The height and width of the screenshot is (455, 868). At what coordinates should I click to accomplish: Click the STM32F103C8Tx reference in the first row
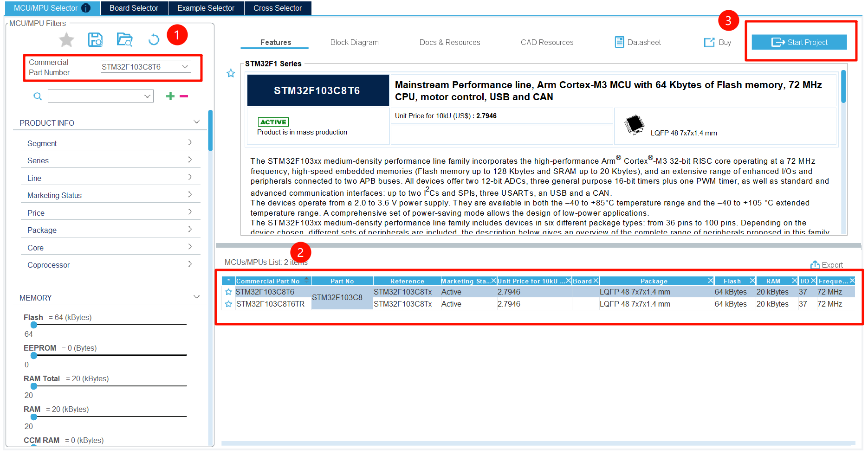pos(402,292)
